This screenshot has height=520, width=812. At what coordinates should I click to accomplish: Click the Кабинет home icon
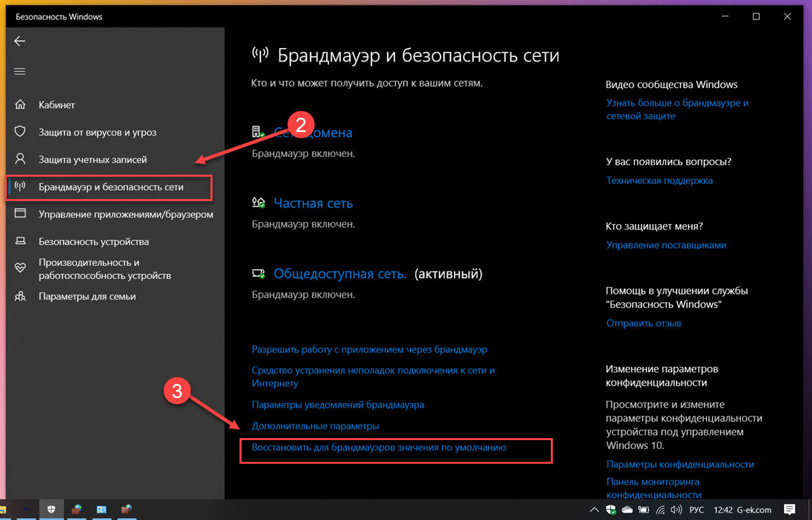pyautogui.click(x=20, y=105)
